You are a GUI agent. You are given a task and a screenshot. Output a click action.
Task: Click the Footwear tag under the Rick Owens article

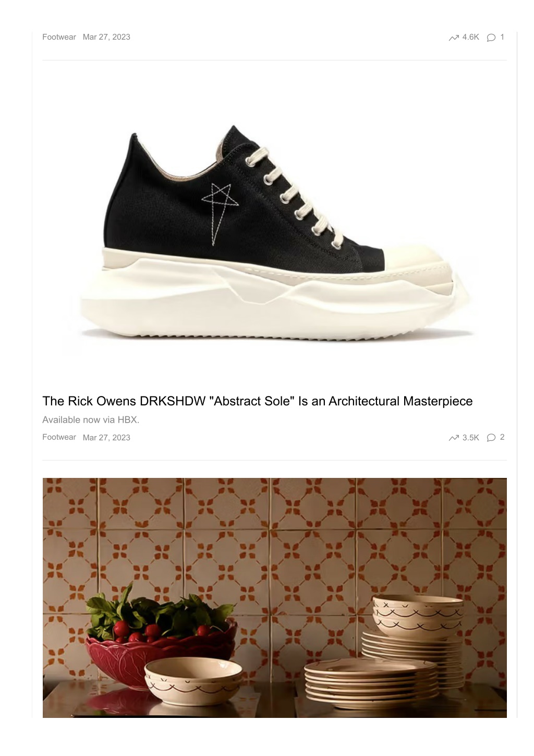59,437
